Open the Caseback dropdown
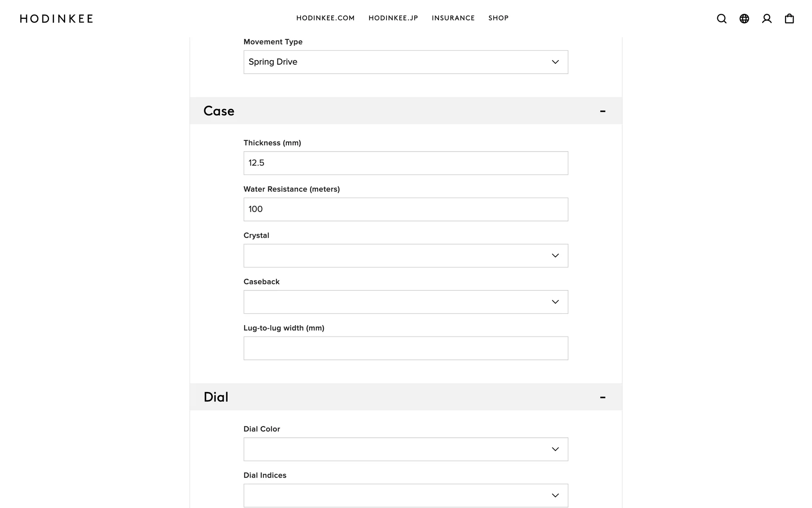 pos(406,302)
